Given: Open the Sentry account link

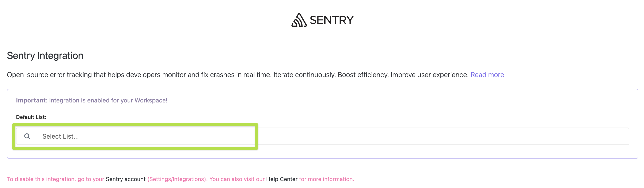Looking at the screenshot, I should (x=126, y=179).
